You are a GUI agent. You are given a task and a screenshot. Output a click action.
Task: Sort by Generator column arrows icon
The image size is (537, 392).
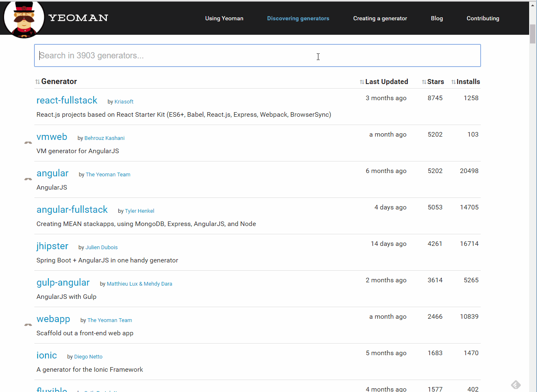(38, 82)
